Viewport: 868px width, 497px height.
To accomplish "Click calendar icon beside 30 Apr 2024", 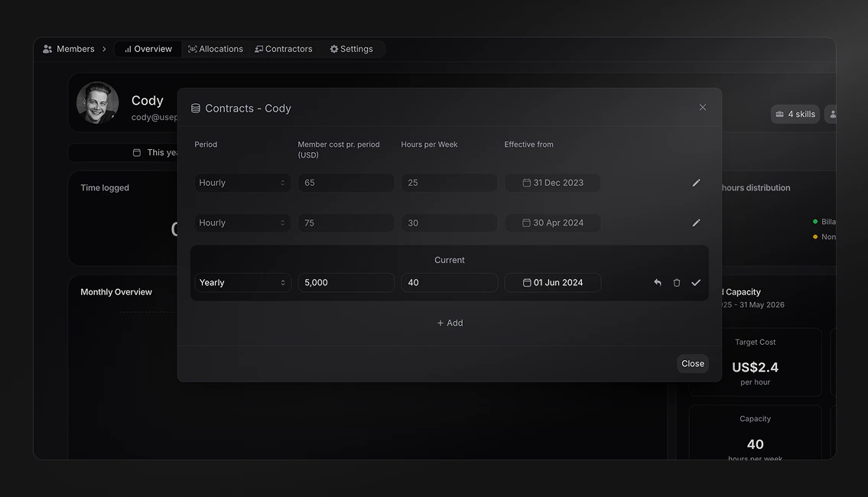I will 526,223.
